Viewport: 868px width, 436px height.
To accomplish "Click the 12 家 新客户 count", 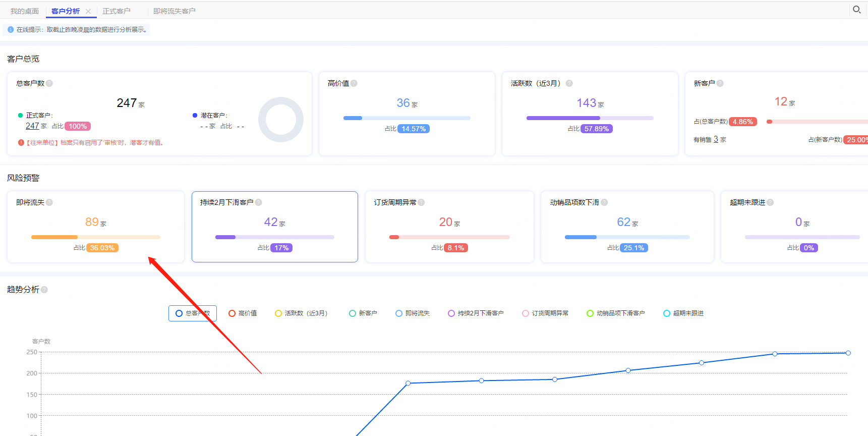I will tap(785, 101).
